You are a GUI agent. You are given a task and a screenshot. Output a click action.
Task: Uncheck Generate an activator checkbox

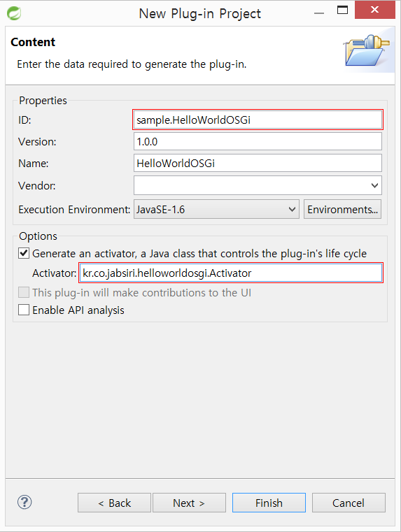(x=23, y=253)
